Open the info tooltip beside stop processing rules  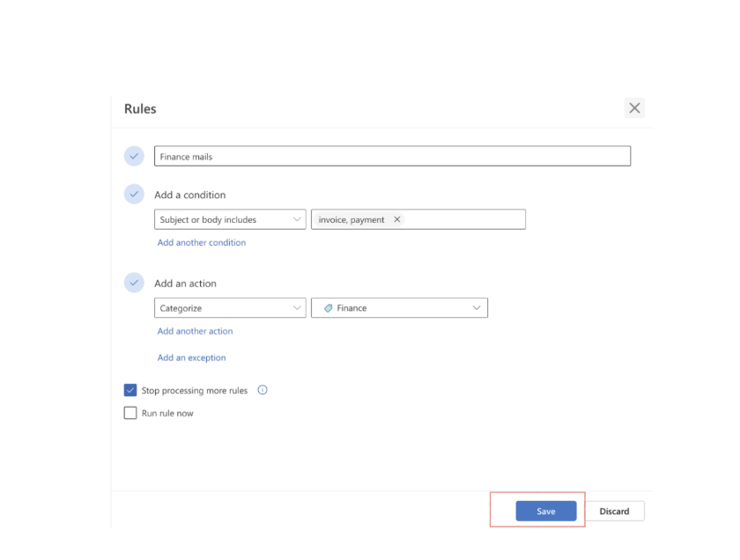click(x=262, y=390)
